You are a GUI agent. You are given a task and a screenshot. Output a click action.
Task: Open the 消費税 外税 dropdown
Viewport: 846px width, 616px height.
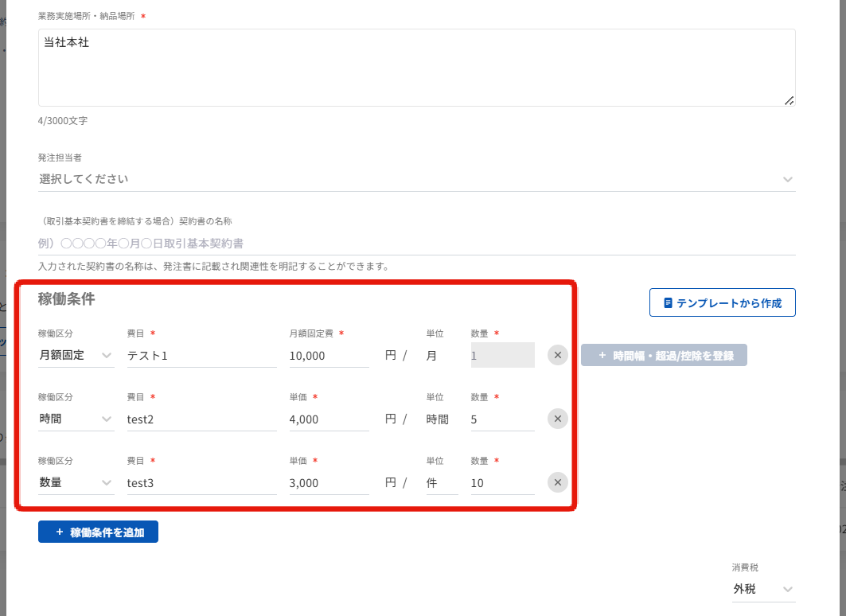point(763,589)
